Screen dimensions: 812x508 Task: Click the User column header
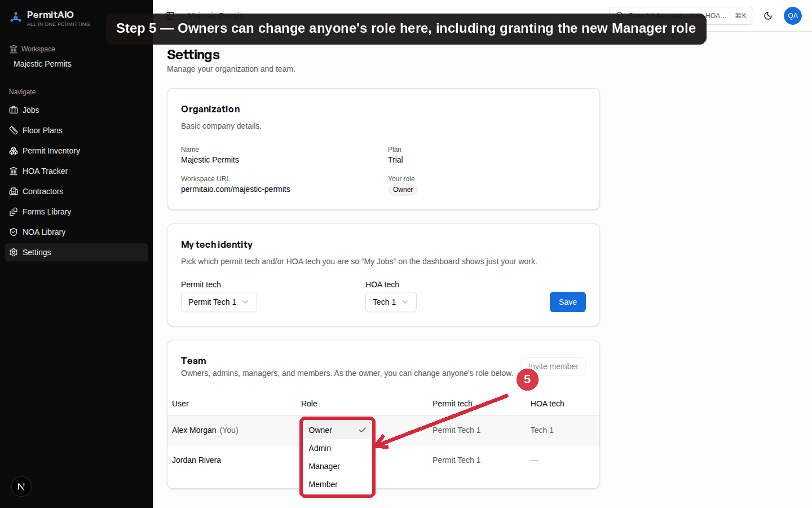[180, 404]
